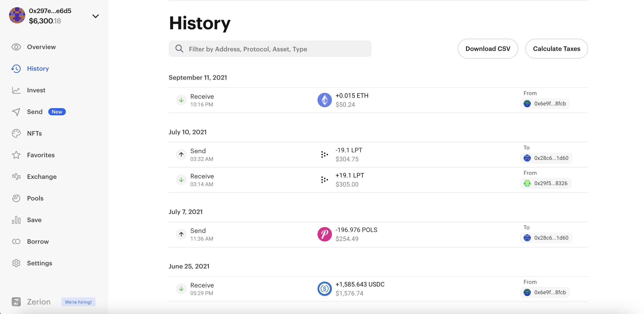Image resolution: width=644 pixels, height=314 pixels.
Task: Click Download CSV button
Action: pyautogui.click(x=488, y=49)
